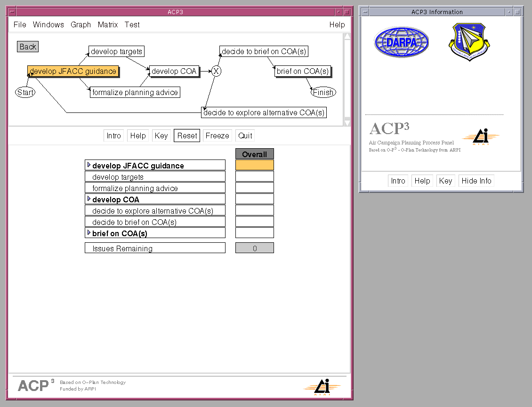
Task: Click the AIAI logo in the Information panel
Action: pos(481,137)
